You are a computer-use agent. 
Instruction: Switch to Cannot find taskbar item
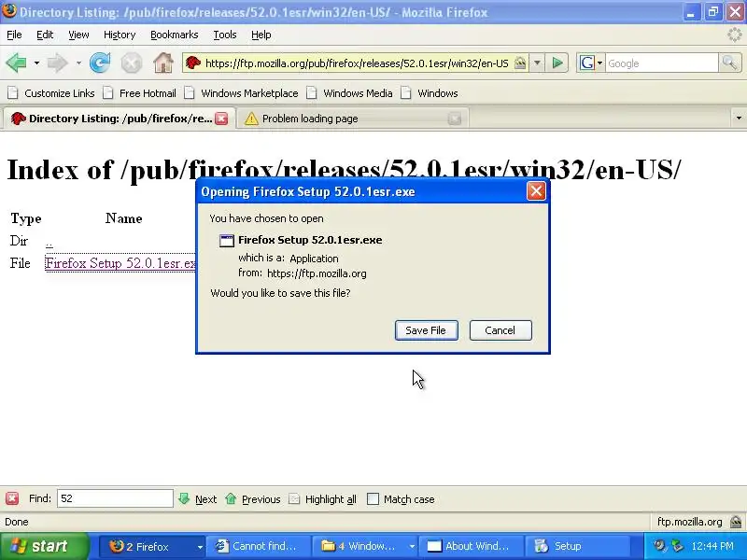click(258, 546)
